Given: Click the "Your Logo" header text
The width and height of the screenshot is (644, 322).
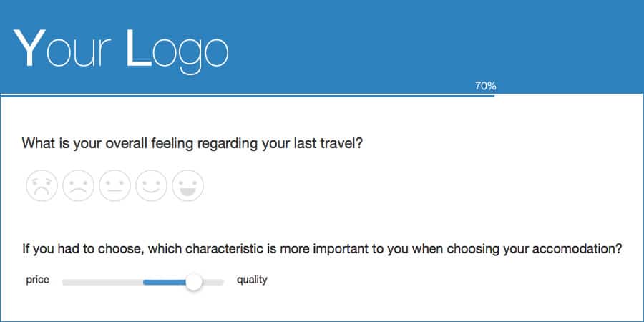Looking at the screenshot, I should point(122,49).
